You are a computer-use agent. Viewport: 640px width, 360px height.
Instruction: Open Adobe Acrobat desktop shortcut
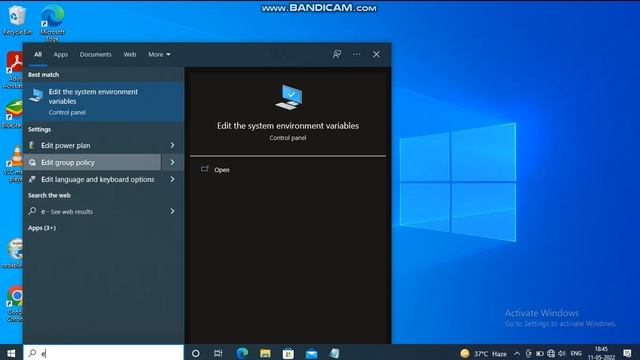(14, 70)
